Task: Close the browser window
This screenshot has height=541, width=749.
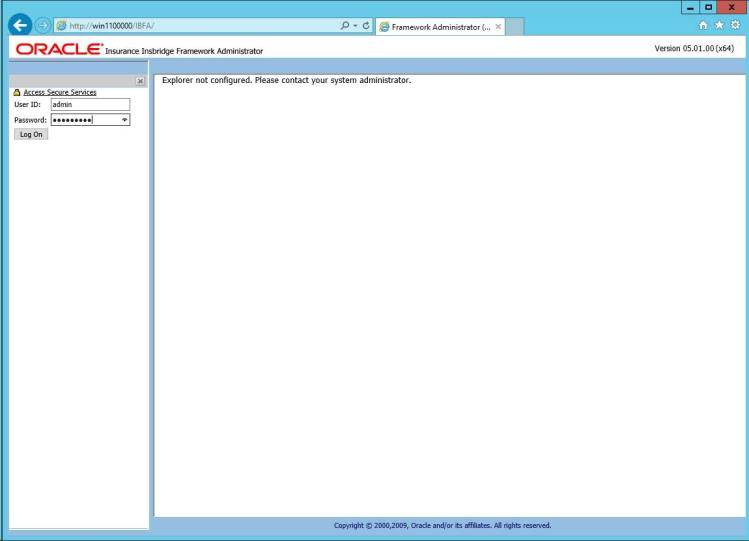Action: click(x=732, y=8)
